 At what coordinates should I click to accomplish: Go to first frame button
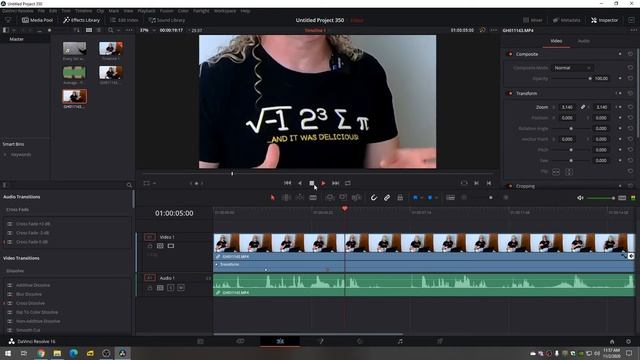(x=287, y=183)
